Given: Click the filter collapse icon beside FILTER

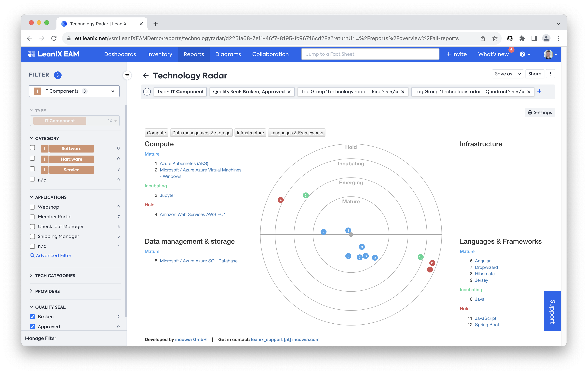Looking at the screenshot, I should tap(127, 76).
